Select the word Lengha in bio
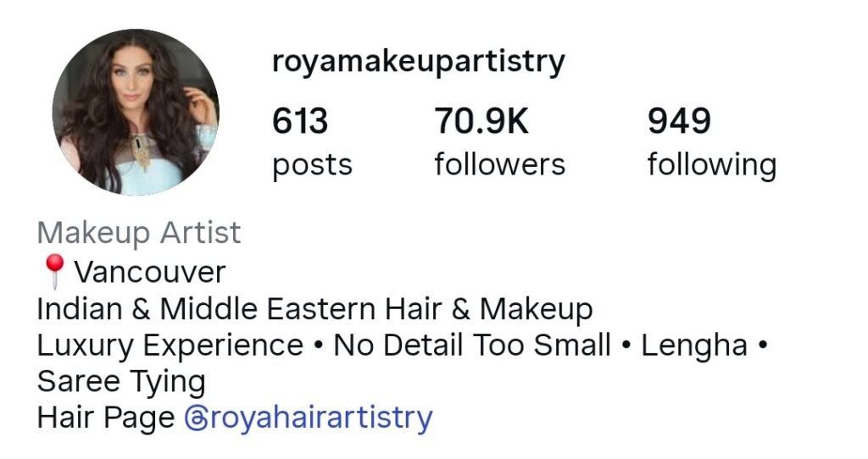Screen dimensions: 868x459 point(694,346)
